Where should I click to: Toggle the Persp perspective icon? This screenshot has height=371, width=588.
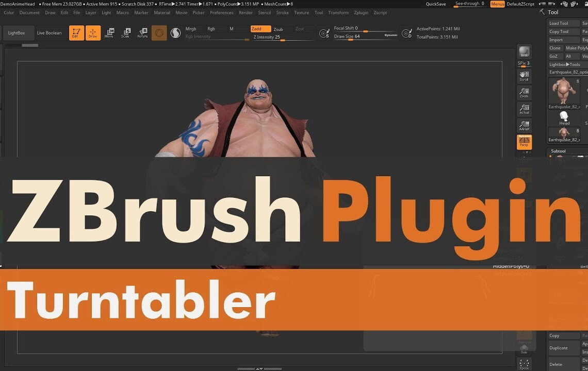pyautogui.click(x=525, y=141)
